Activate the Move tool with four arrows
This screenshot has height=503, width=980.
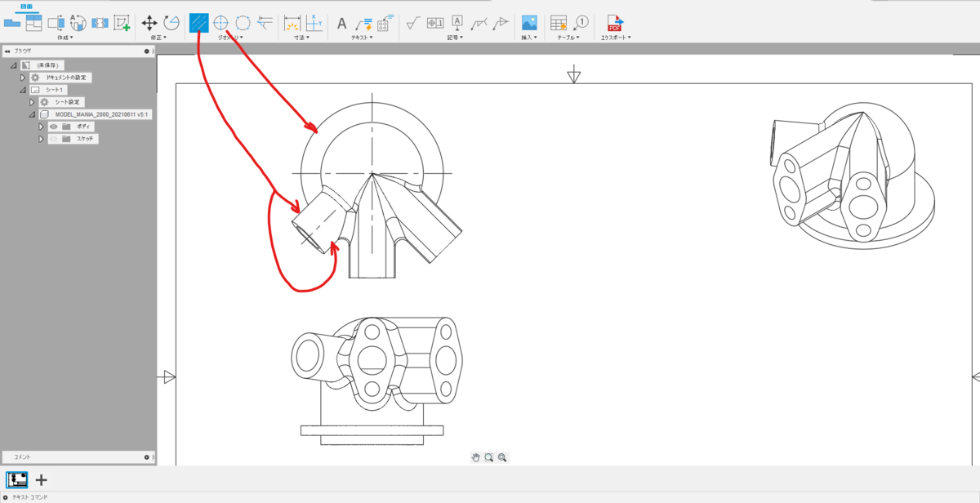pyautogui.click(x=149, y=22)
